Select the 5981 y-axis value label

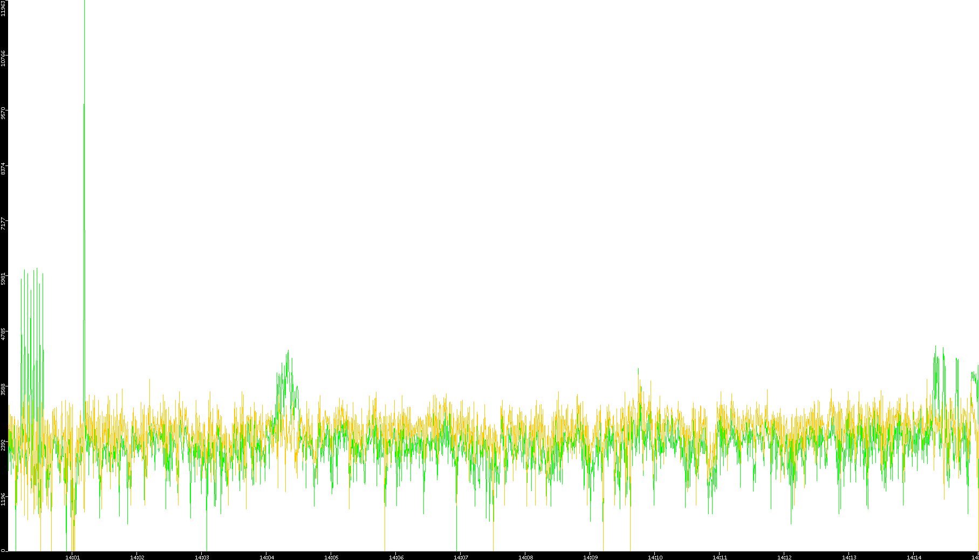click(3, 279)
